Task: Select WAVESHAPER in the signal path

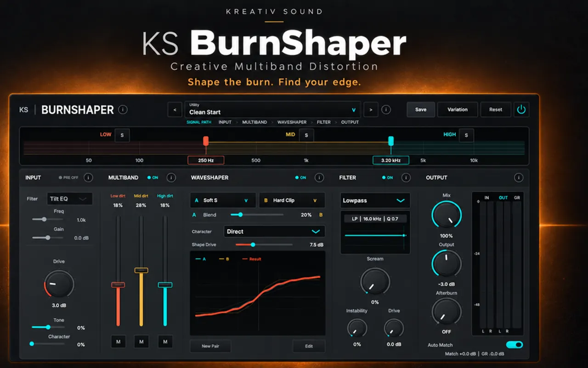Action: [292, 122]
